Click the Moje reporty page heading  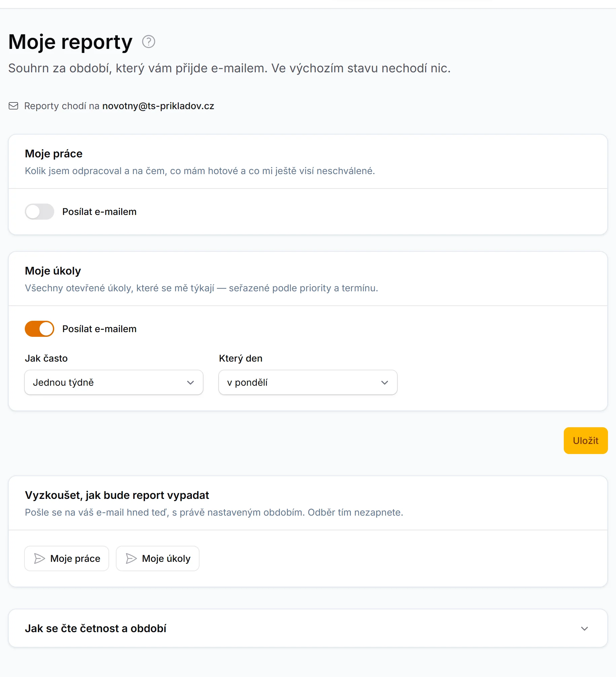click(x=71, y=42)
